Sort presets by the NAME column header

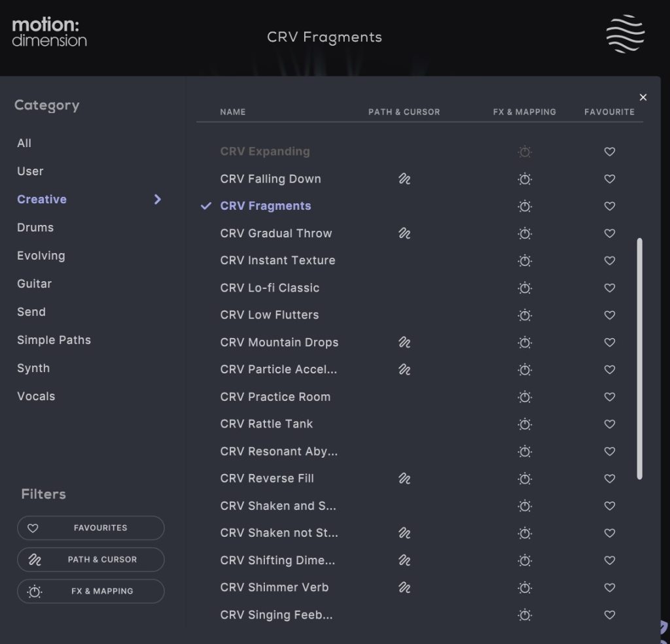233,112
